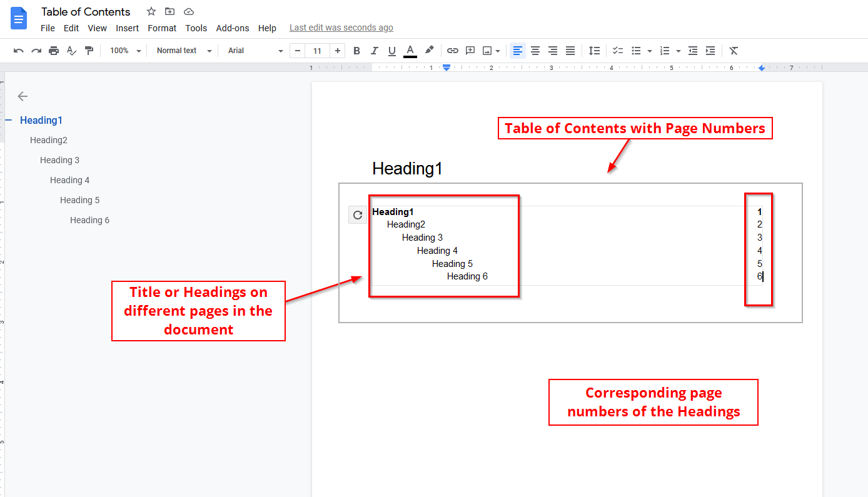Open the Help menu

tap(267, 28)
